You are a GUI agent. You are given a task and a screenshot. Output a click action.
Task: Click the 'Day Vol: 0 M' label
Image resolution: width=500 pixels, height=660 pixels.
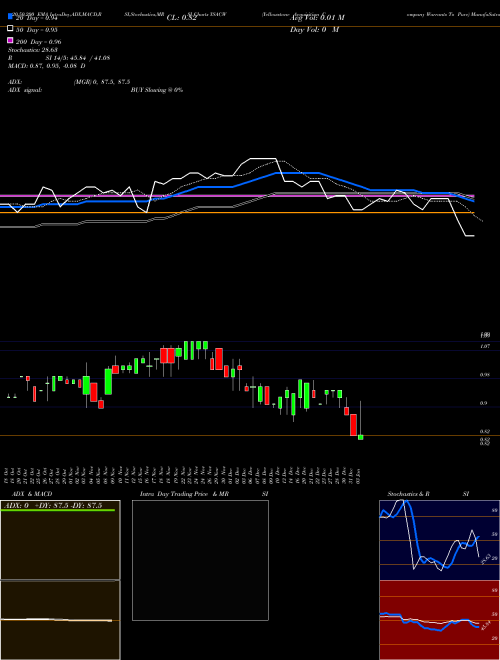click(x=314, y=30)
